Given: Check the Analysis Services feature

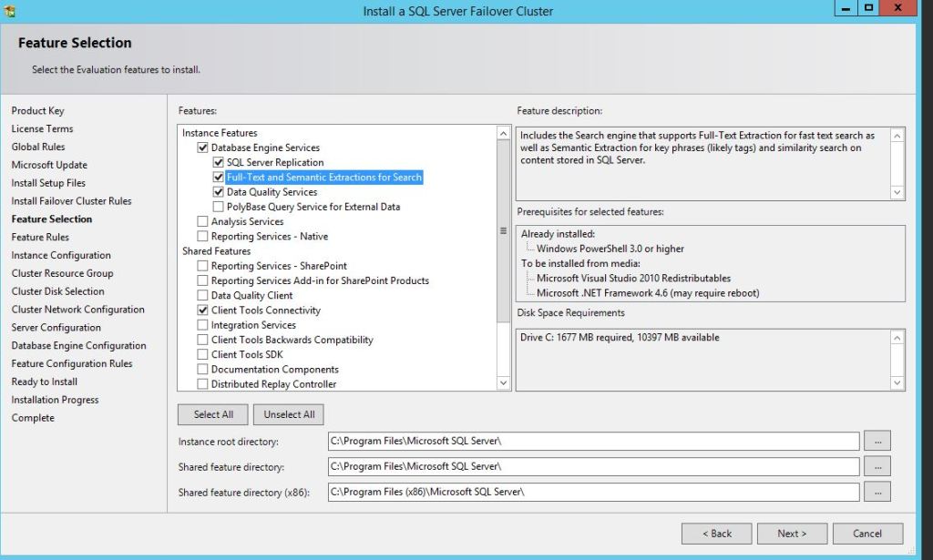Looking at the screenshot, I should coord(203,221).
